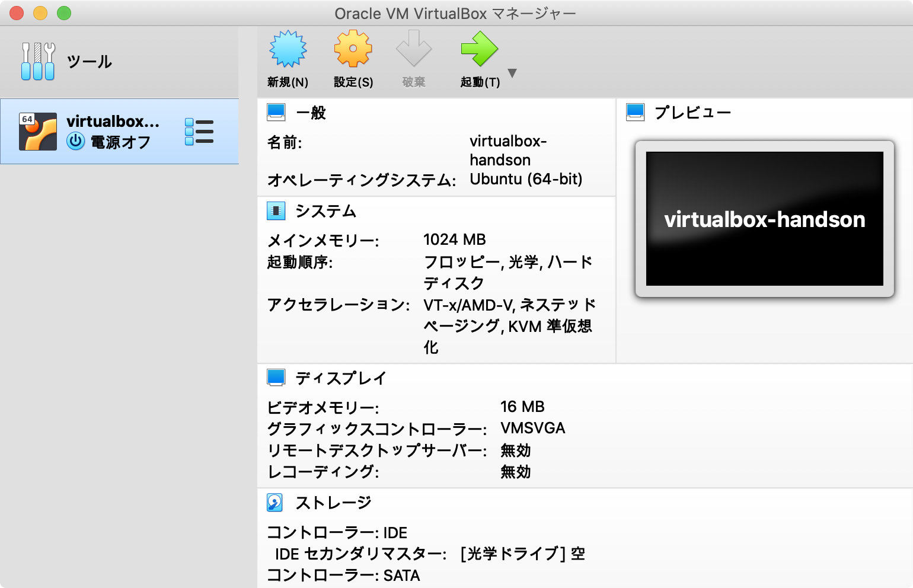Click the 一般 section monitor icon
This screenshot has width=913, height=588.
[x=276, y=113]
